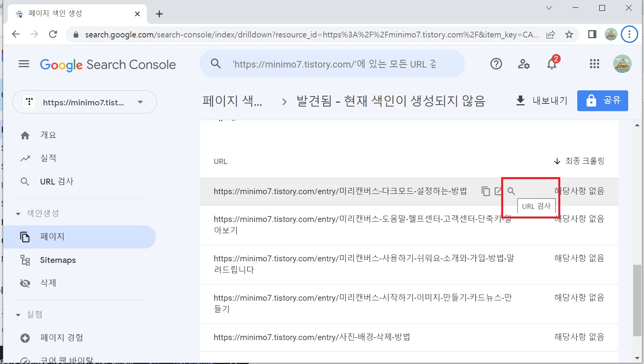This screenshot has height=364, width=644.
Task: Open Chrome three-dot menu
Action: [x=629, y=34]
